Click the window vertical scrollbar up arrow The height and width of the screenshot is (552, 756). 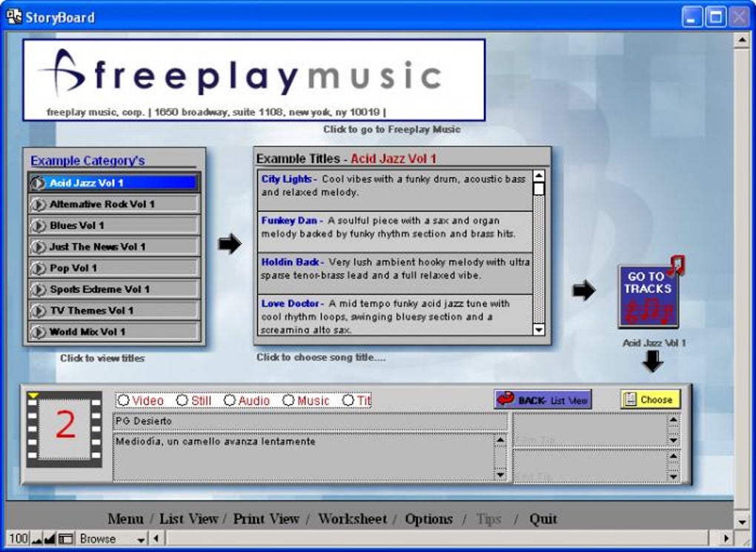741,40
